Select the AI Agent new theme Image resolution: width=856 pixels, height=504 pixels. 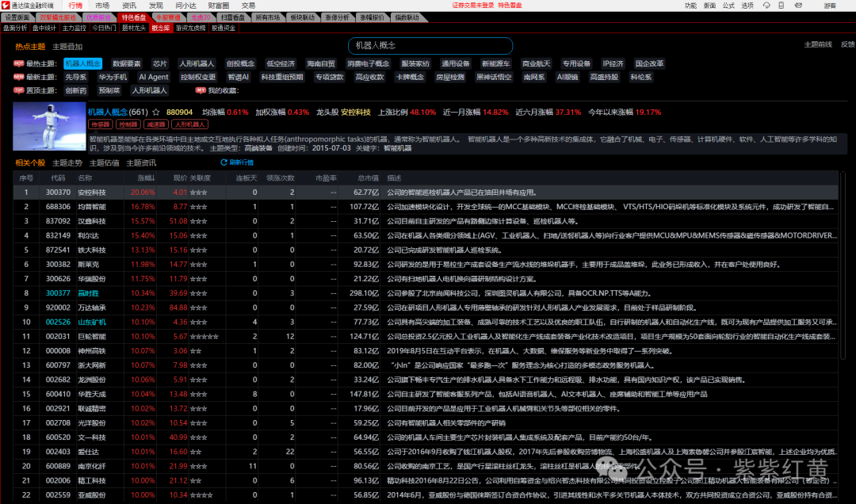point(154,77)
